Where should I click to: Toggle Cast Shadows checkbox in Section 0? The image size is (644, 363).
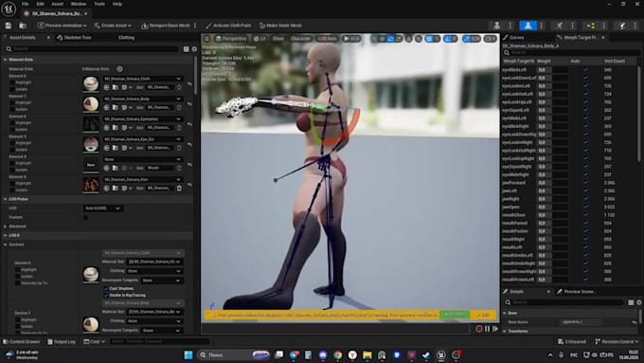[106, 288]
